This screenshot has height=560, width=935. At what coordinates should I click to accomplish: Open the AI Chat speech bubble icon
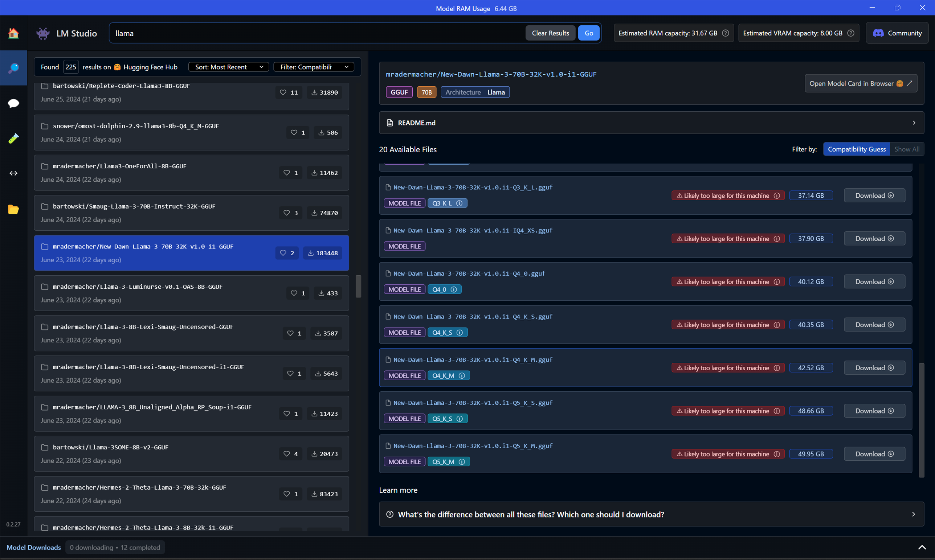tap(13, 103)
